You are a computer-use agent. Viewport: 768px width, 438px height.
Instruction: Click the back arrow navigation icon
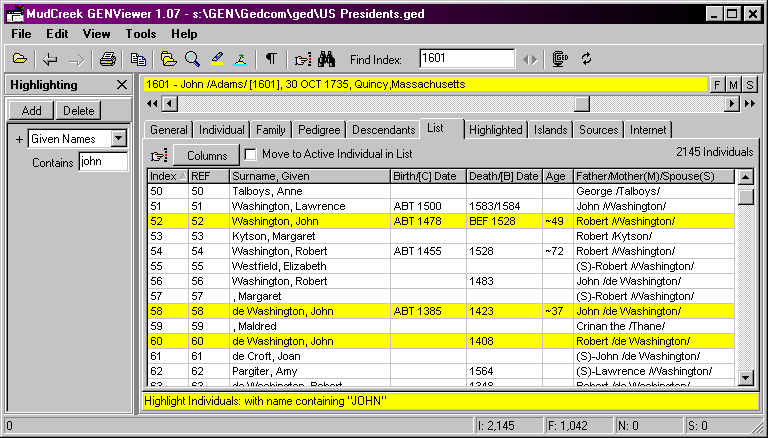click(50, 59)
